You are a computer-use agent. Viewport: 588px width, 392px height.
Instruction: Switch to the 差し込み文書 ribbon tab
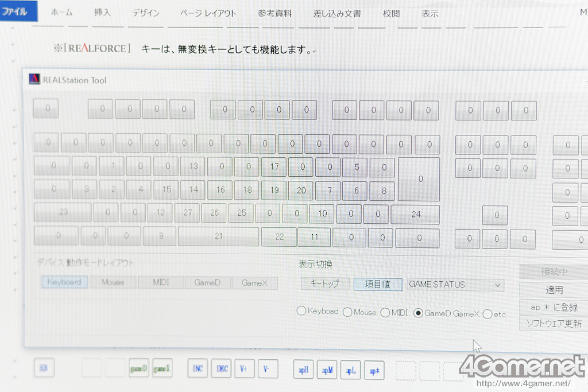click(336, 14)
